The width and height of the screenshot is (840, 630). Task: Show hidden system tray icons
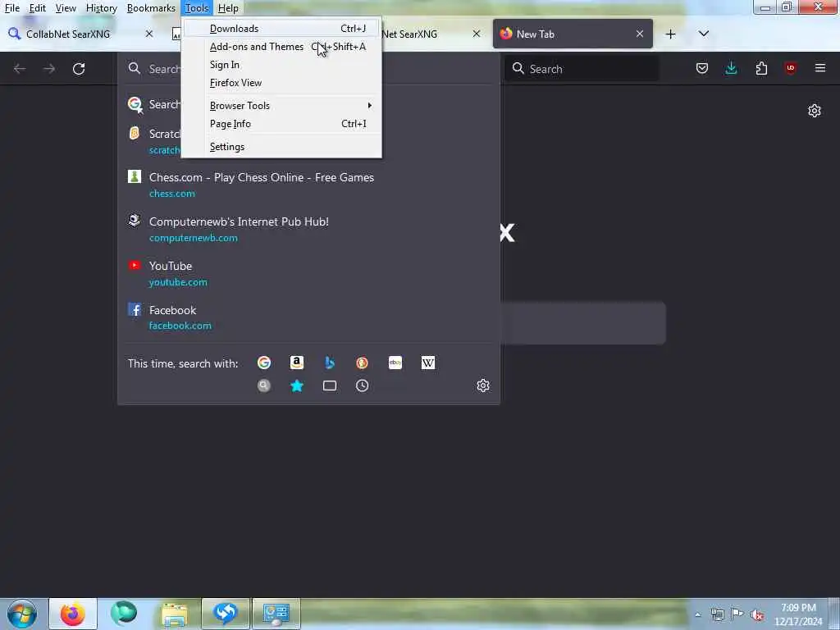pos(697,614)
